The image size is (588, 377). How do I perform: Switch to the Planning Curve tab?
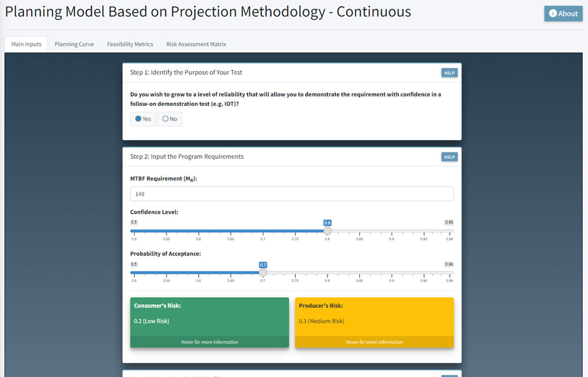pos(74,44)
